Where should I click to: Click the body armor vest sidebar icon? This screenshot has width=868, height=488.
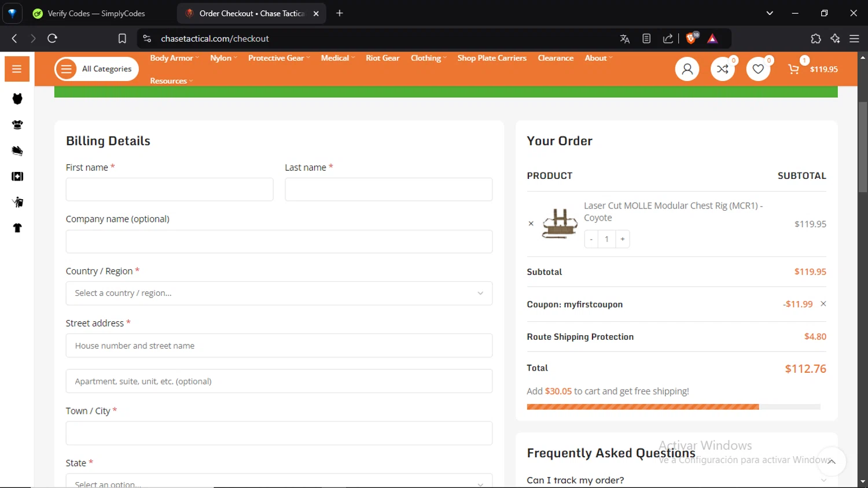point(17,99)
